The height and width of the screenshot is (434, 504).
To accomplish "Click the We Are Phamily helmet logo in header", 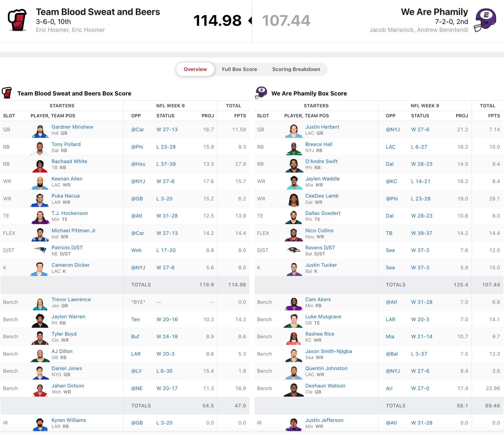I will click(x=485, y=20).
